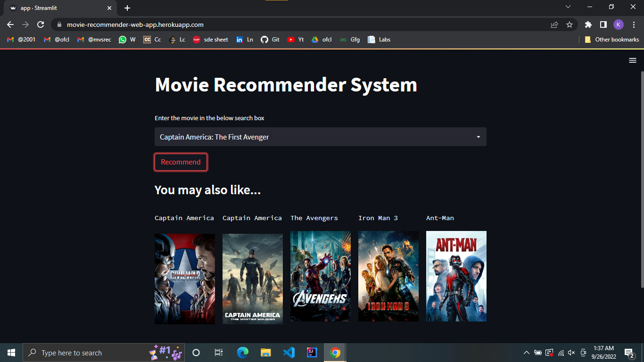Bookmark this page with the star icon
Image resolution: width=644 pixels, height=362 pixels.
[570, 25]
